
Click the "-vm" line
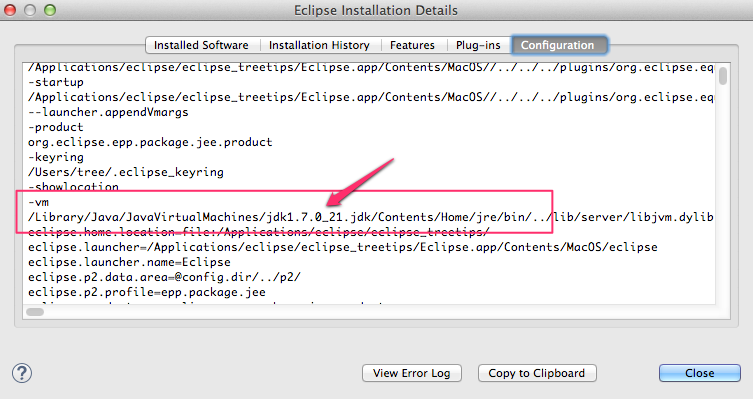pos(38,202)
